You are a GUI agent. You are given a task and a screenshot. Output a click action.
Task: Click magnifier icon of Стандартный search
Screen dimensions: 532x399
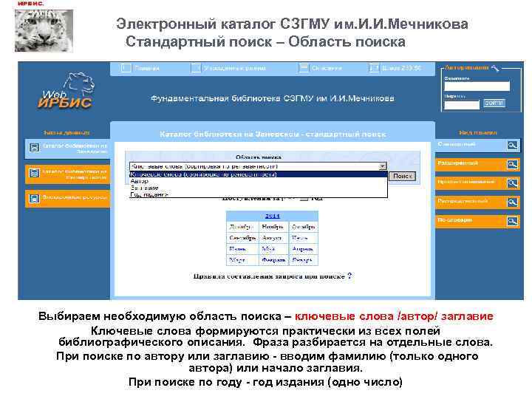click(x=512, y=146)
